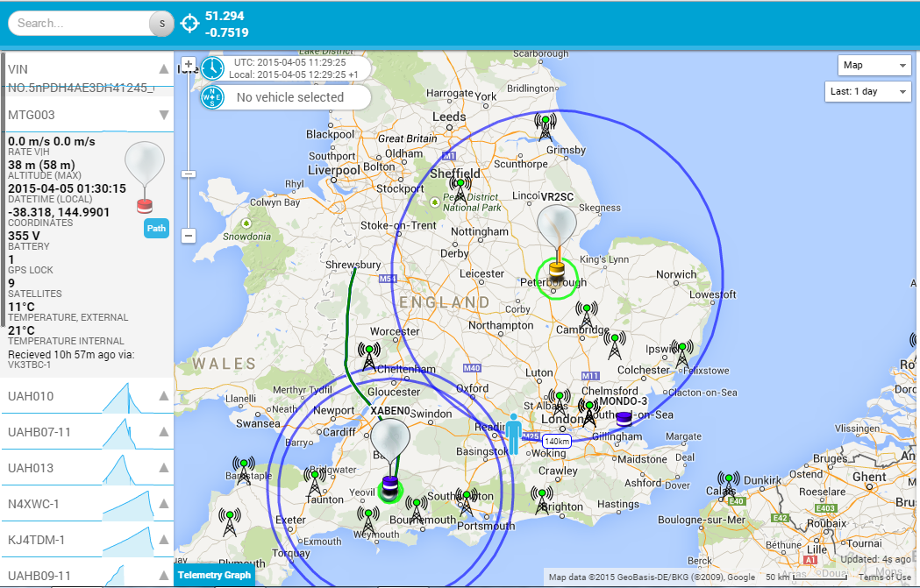Click the receiver antenna east of London
The height and width of the screenshot is (588, 920).
point(588,413)
